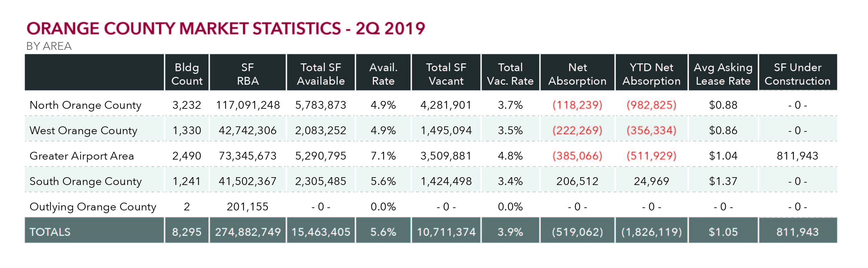Select the YTD Net Absorption header
This screenshot has height=268, width=868.
pyautogui.click(x=651, y=74)
